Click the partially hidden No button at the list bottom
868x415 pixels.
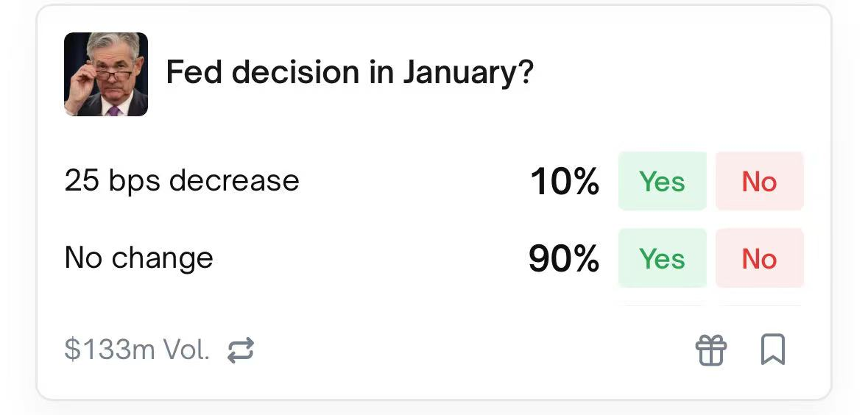click(x=759, y=304)
